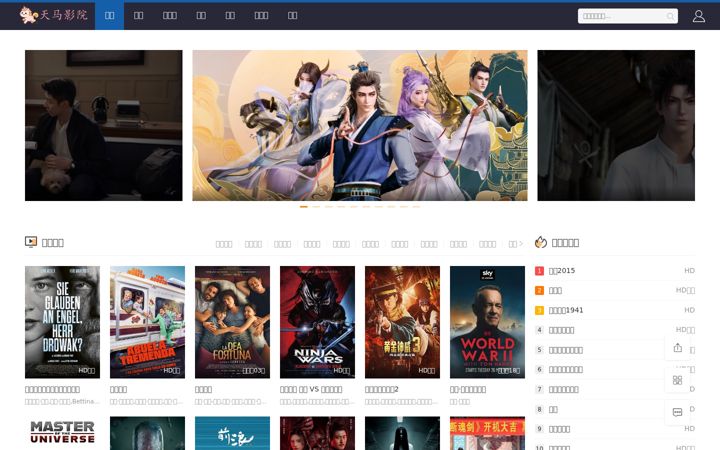Focus the search input field
The height and width of the screenshot is (450, 720).
point(622,16)
